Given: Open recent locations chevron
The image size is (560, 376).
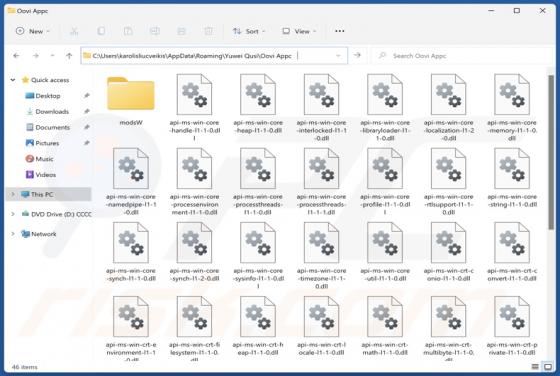Looking at the screenshot, I should (52, 56).
